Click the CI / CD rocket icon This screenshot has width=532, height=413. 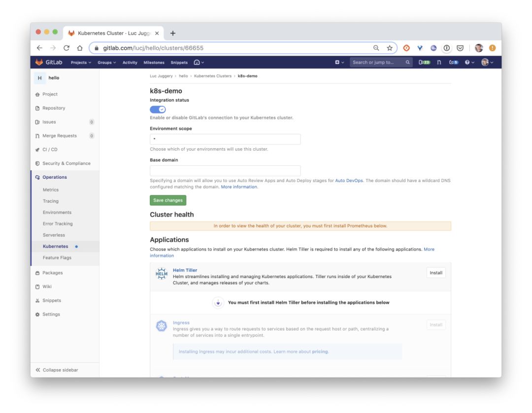tap(37, 150)
